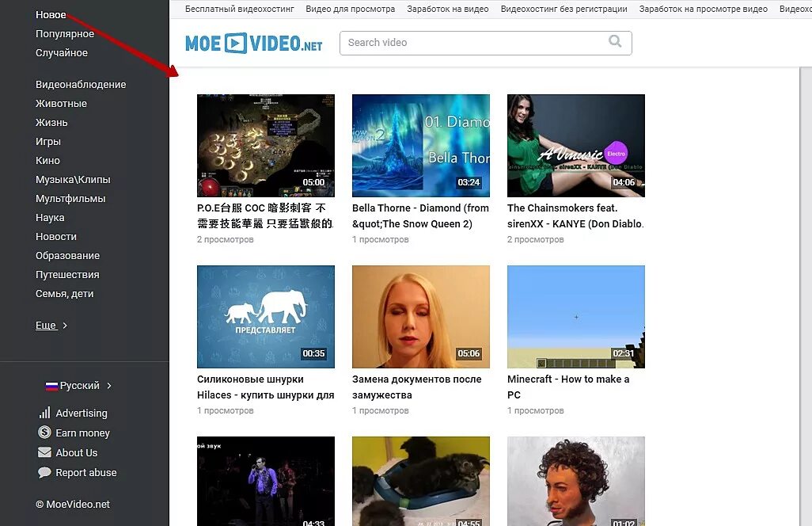Open the Bella Thorne Diamond video thumbnail
The image size is (812, 526).
(420, 146)
